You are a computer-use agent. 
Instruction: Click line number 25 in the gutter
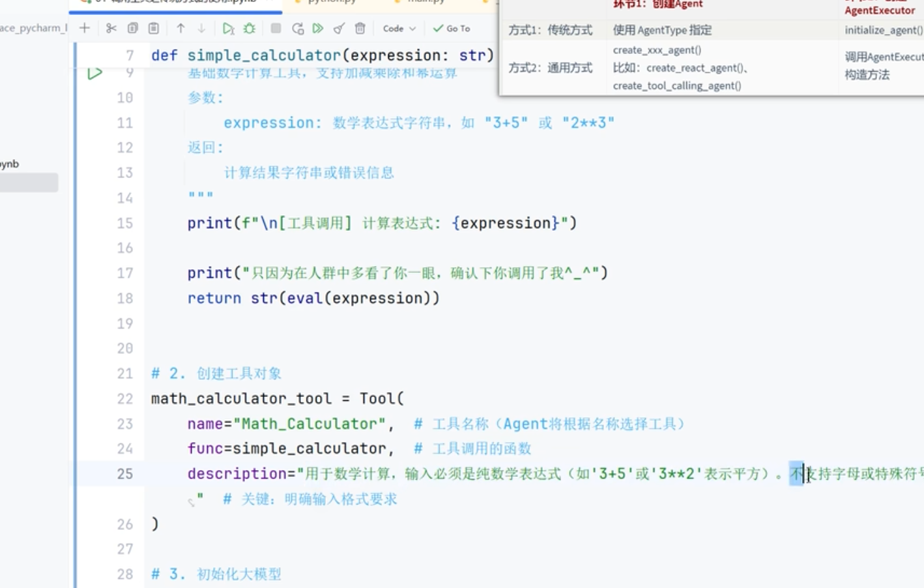pos(125,474)
